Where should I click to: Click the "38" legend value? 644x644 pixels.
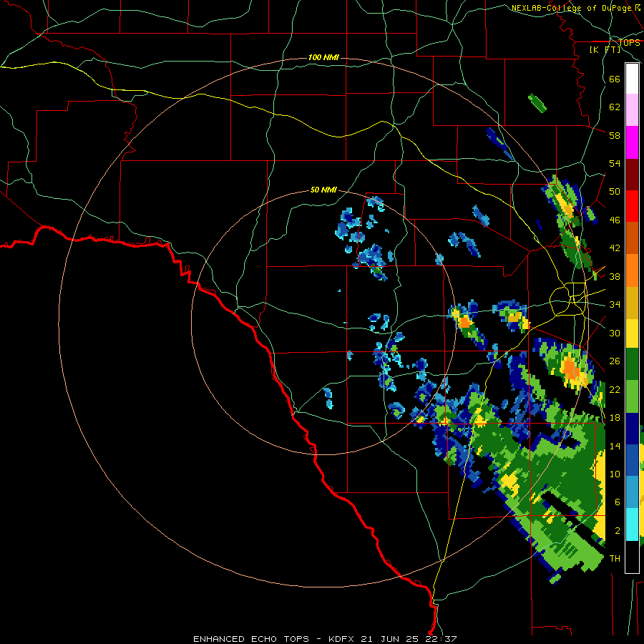[615, 277]
